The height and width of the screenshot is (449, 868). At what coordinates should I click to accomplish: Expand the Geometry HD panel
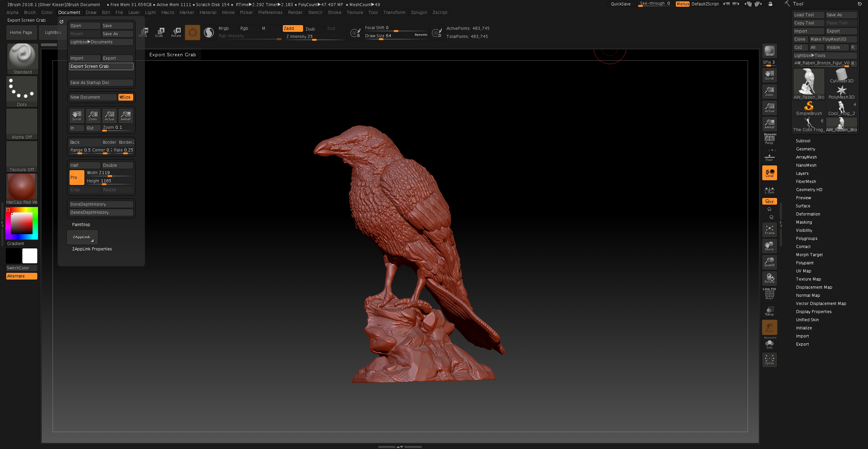pyautogui.click(x=809, y=189)
